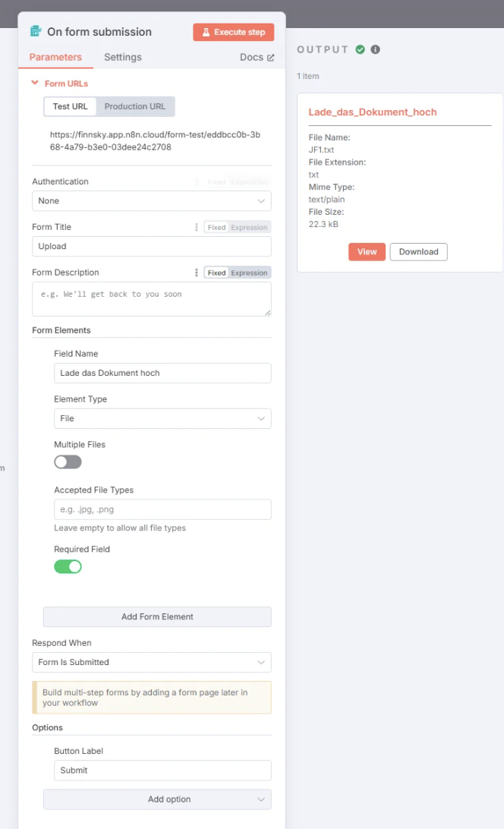Click the Accepted File Types input field

(x=162, y=509)
